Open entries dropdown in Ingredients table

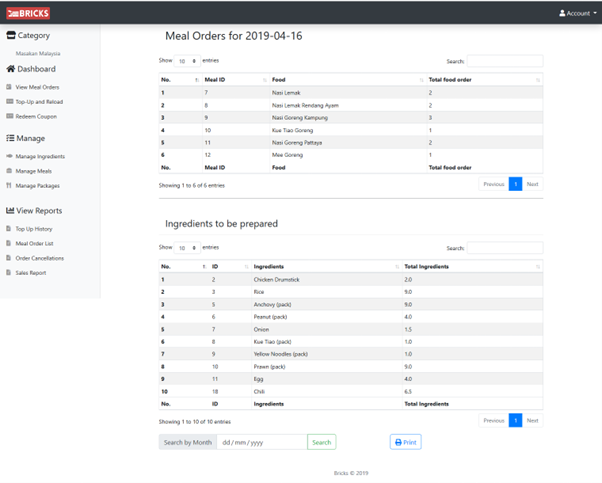click(187, 248)
